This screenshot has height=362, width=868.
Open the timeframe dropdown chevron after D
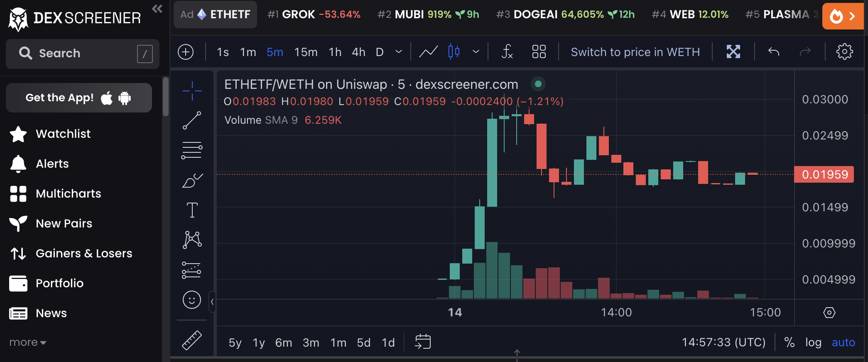pos(399,52)
